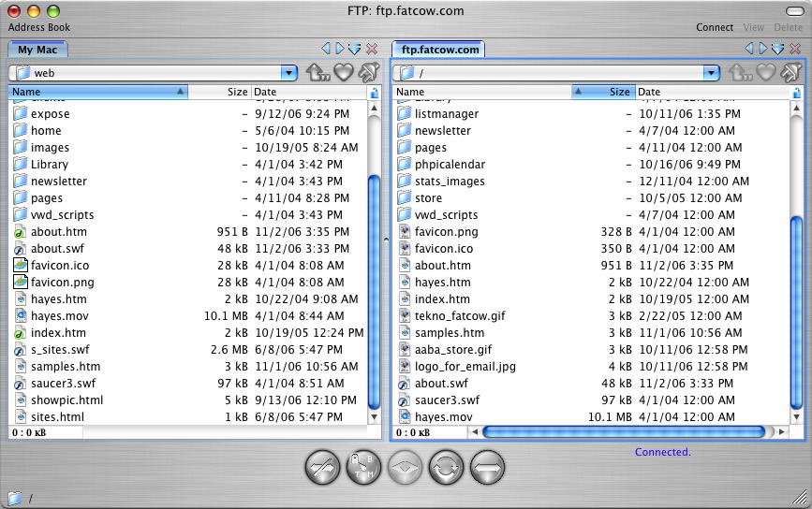Image resolution: width=812 pixels, height=509 pixels.
Task: Click the circular arrows synchronize round button
Action: pyautogui.click(x=446, y=467)
